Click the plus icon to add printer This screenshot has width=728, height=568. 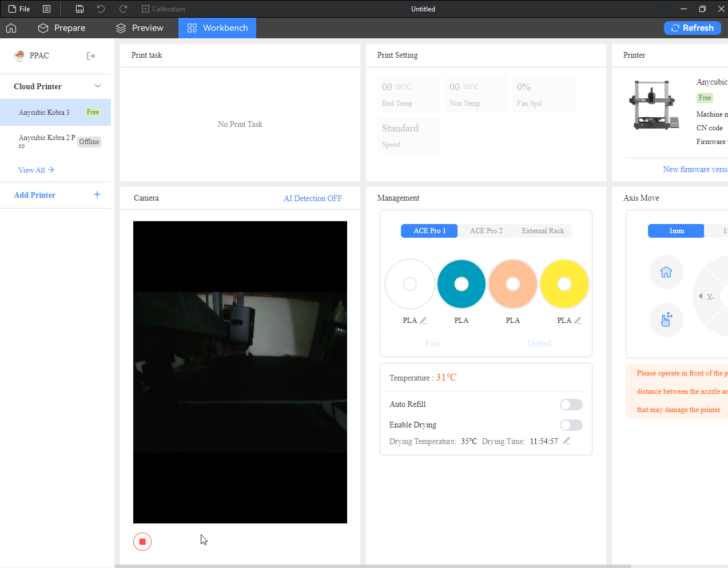click(97, 195)
